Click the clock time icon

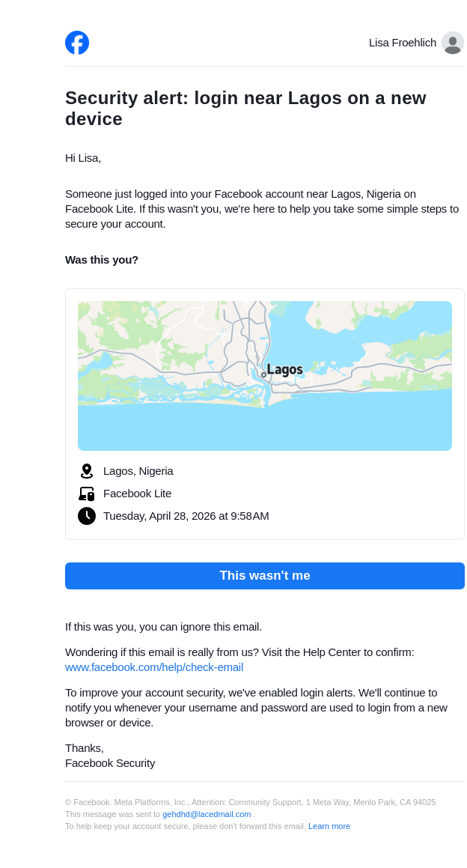[x=87, y=516]
